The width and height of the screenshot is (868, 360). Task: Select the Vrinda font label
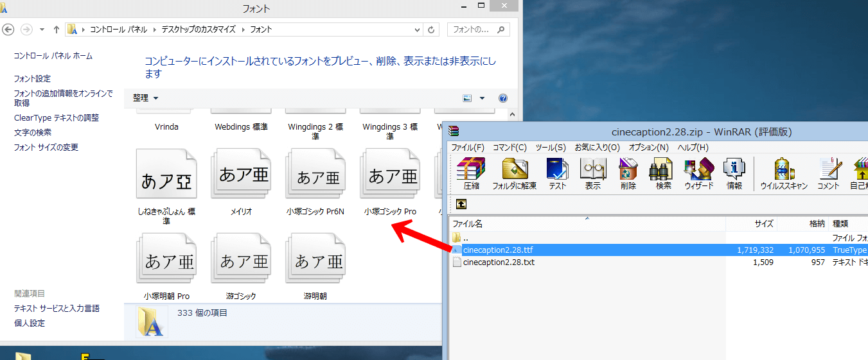(166, 127)
